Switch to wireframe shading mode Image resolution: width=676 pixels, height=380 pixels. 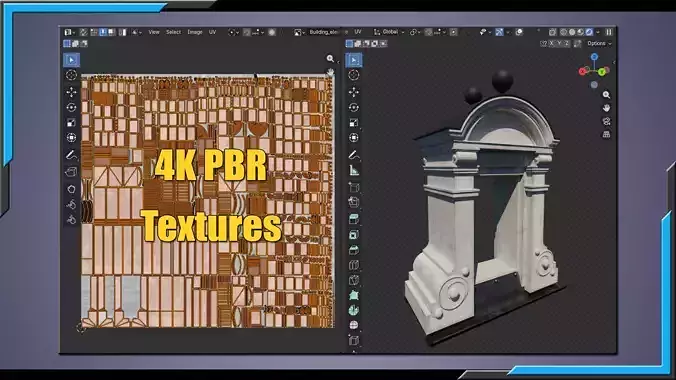(x=564, y=32)
